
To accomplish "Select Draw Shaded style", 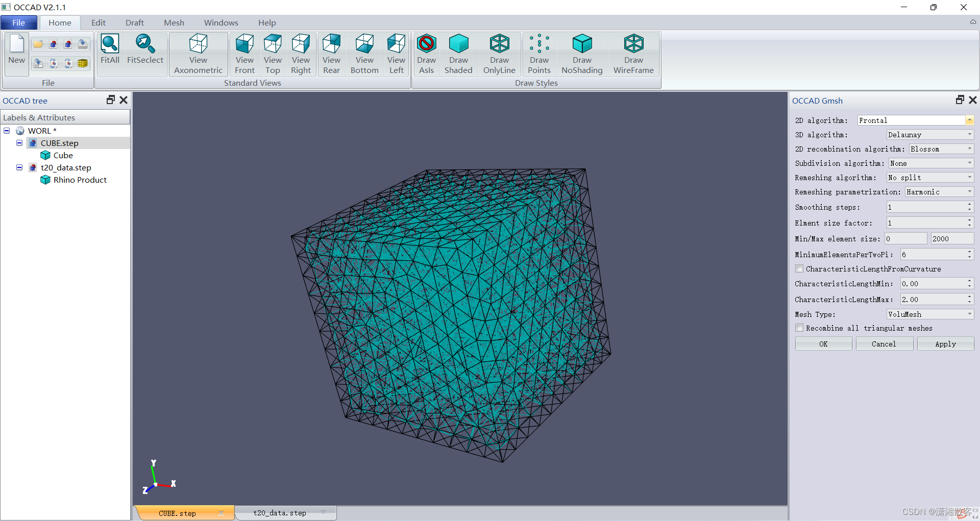I will [458, 54].
